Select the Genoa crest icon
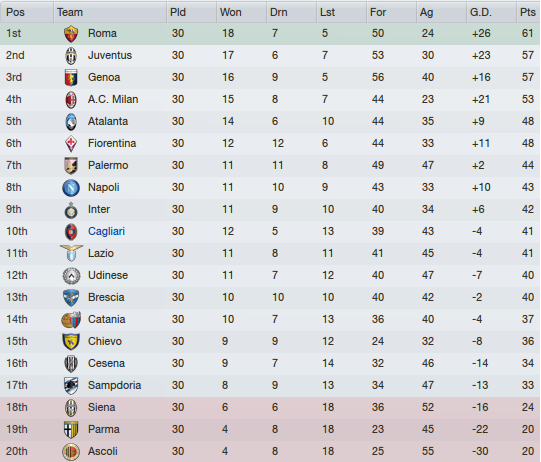The image size is (541, 462). (x=71, y=78)
